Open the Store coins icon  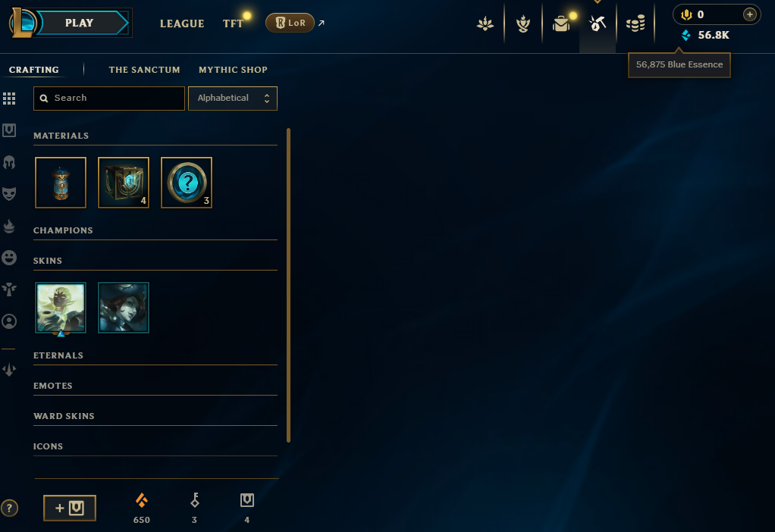(635, 23)
